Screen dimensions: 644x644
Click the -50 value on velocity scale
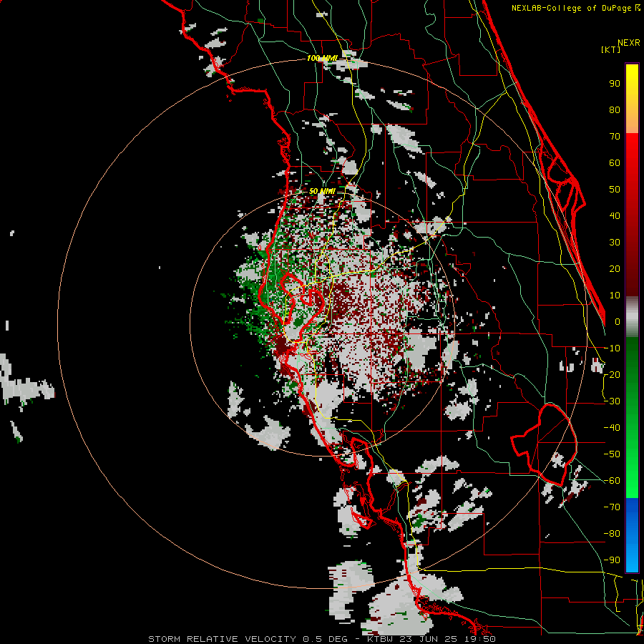(x=612, y=454)
